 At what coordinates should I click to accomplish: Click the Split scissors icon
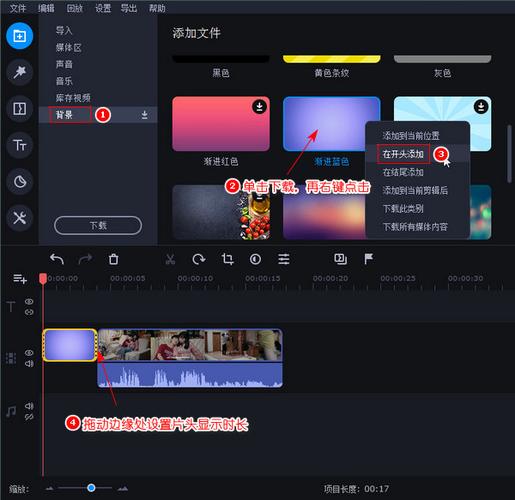170,259
